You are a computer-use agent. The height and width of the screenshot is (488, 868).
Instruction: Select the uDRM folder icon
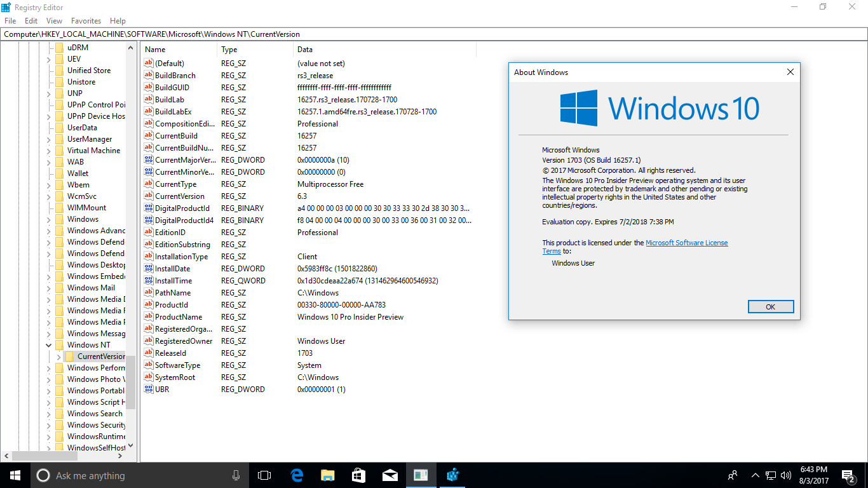59,47
